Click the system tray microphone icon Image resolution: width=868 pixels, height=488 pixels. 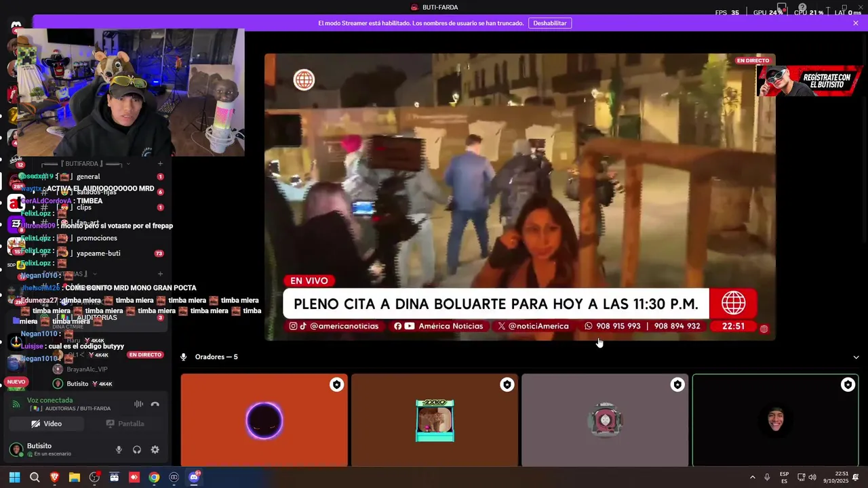pyautogui.click(x=767, y=477)
